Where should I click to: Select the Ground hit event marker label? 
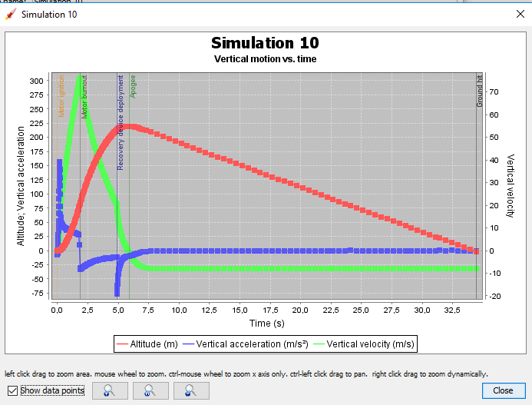(479, 91)
